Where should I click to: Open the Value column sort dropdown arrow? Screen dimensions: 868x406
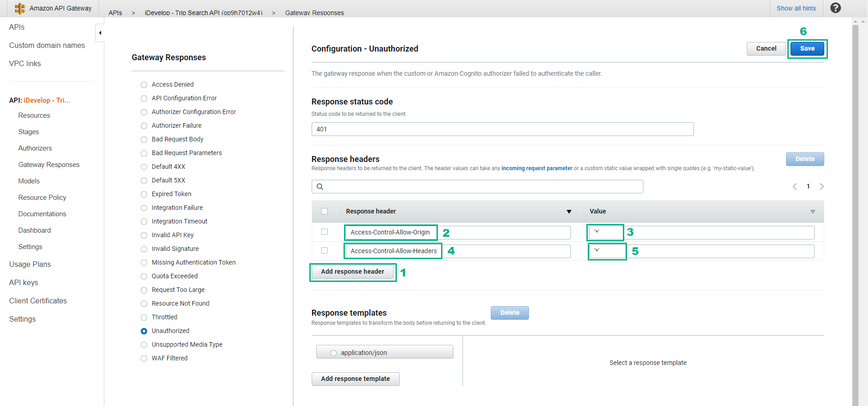click(812, 212)
